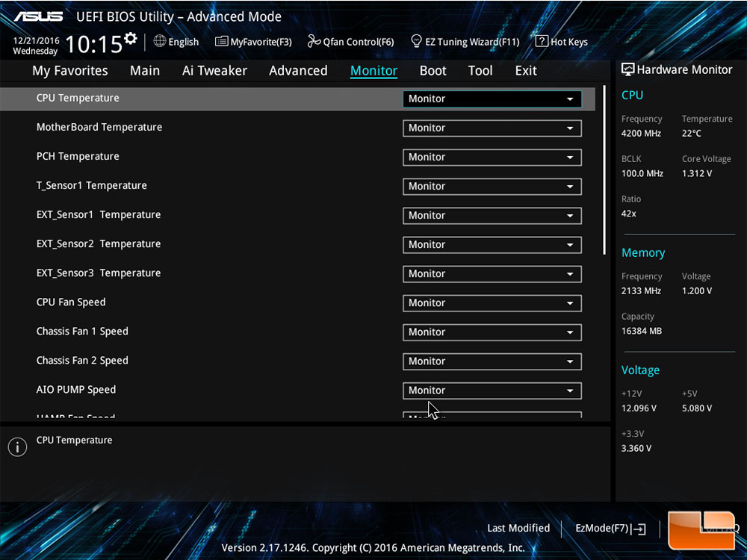Click the 10:15 clock display
The height and width of the screenshot is (560, 747).
[93, 44]
